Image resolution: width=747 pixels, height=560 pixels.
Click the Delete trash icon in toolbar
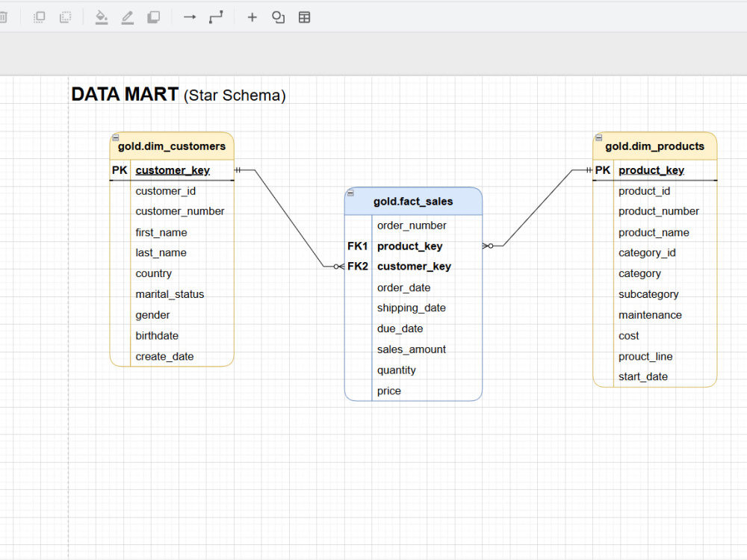3,18
